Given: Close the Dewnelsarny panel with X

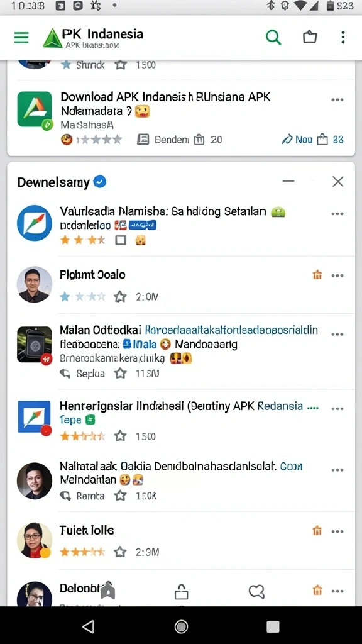Looking at the screenshot, I should click(337, 182).
